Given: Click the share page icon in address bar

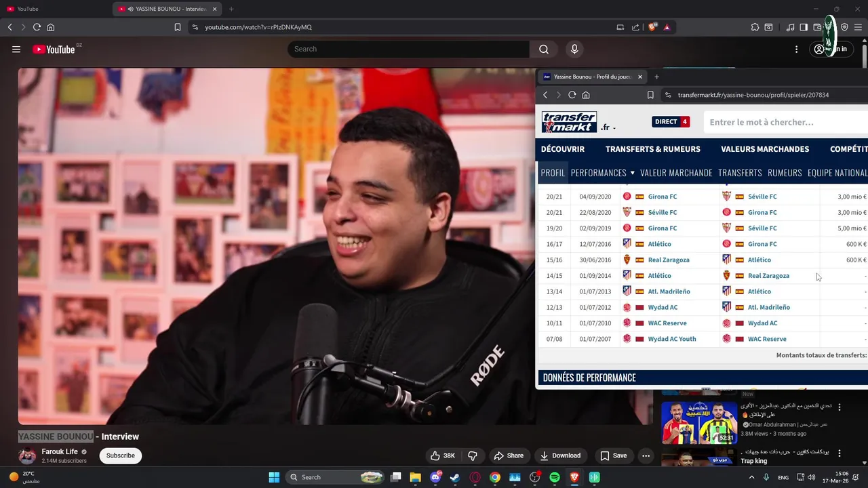Looking at the screenshot, I should coord(635,27).
